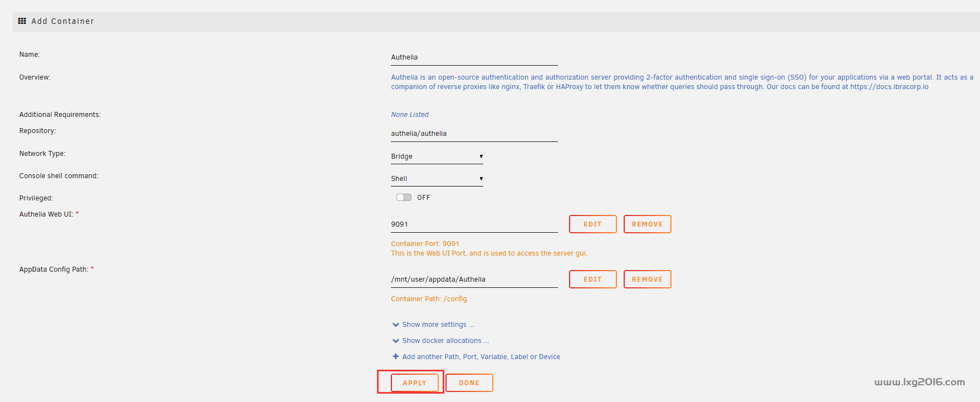This screenshot has width=980, height=402.
Task: Focus the /mnt/user/appdata/Authelia path field
Action: point(474,280)
